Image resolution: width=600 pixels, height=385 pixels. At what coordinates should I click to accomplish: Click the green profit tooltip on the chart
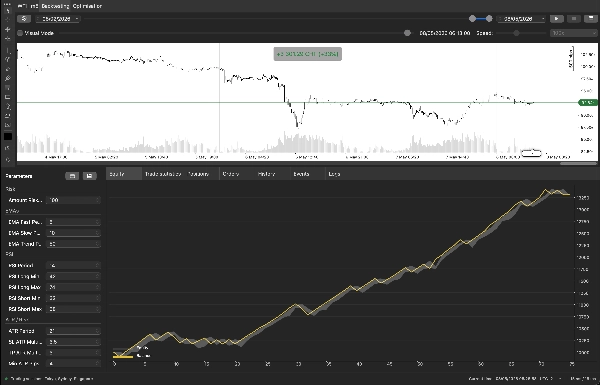tap(308, 54)
